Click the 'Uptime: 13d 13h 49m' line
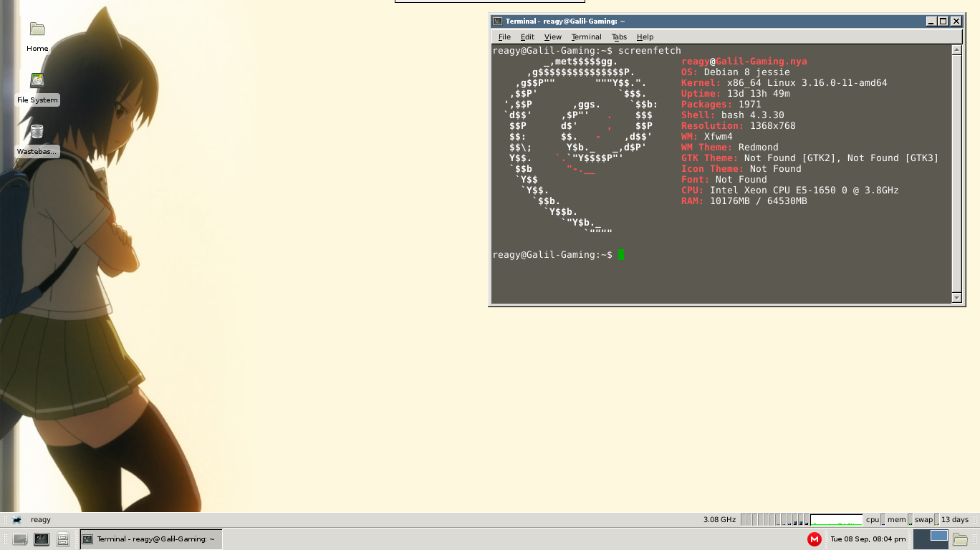This screenshot has height=550, width=980. click(x=735, y=94)
